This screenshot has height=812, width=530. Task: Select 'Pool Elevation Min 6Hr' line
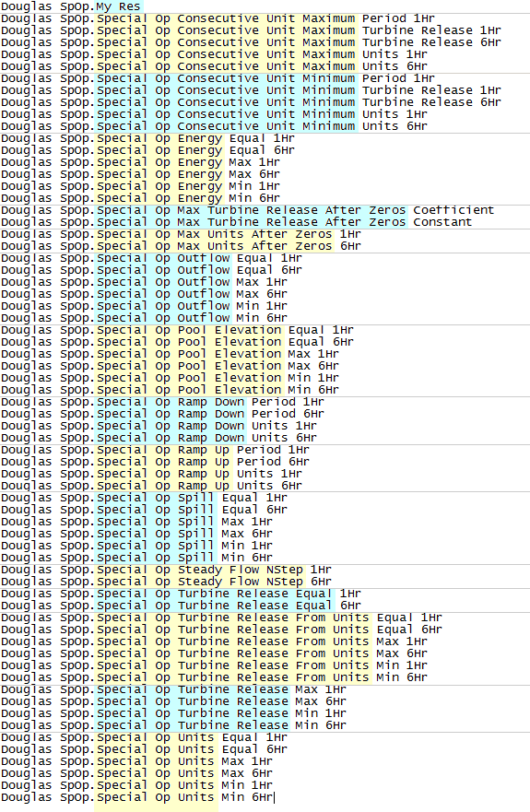(x=170, y=390)
